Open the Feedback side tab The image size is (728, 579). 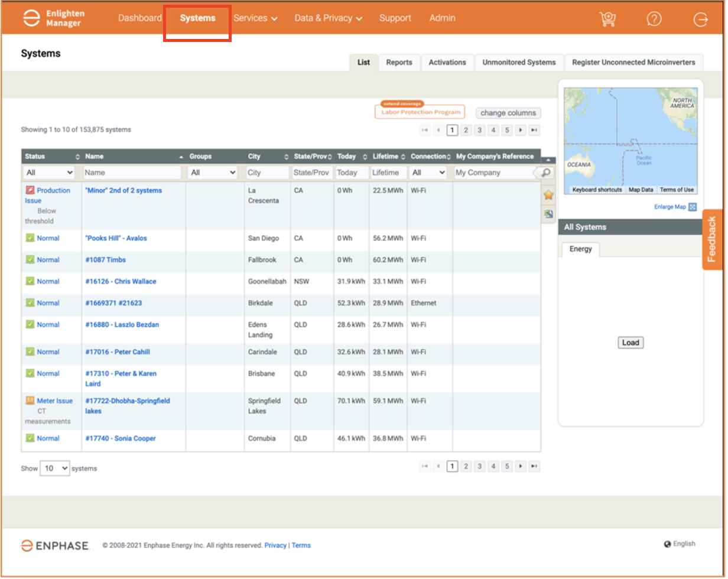(x=712, y=239)
